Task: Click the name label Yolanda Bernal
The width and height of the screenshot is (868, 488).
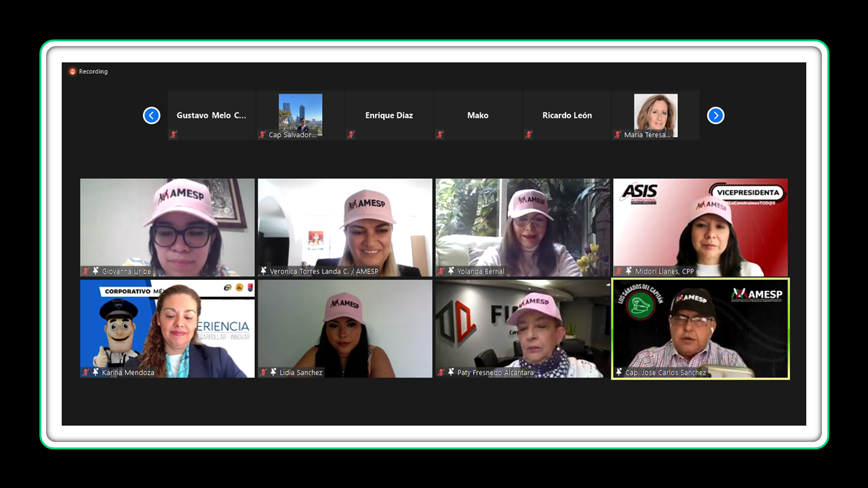Action: click(x=481, y=271)
